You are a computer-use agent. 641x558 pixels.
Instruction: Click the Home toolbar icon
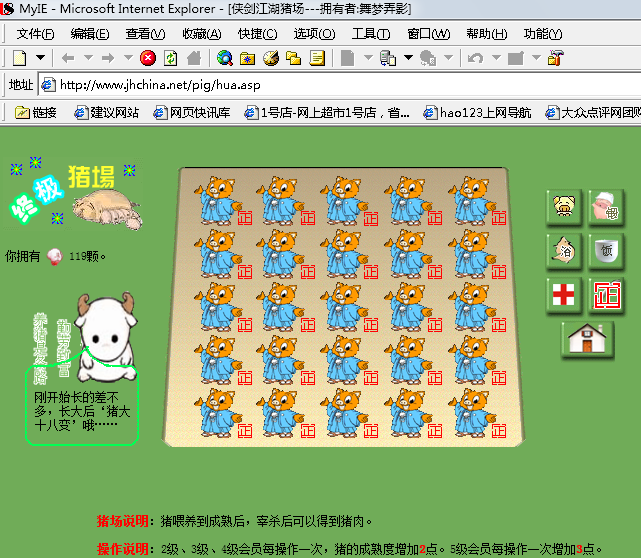point(194,58)
